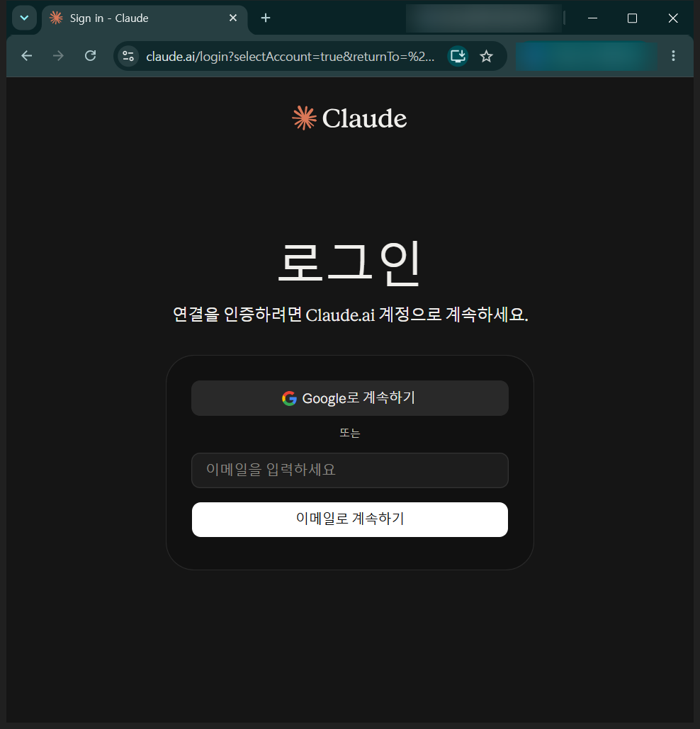Click Google로 계속하기 button

coord(350,398)
